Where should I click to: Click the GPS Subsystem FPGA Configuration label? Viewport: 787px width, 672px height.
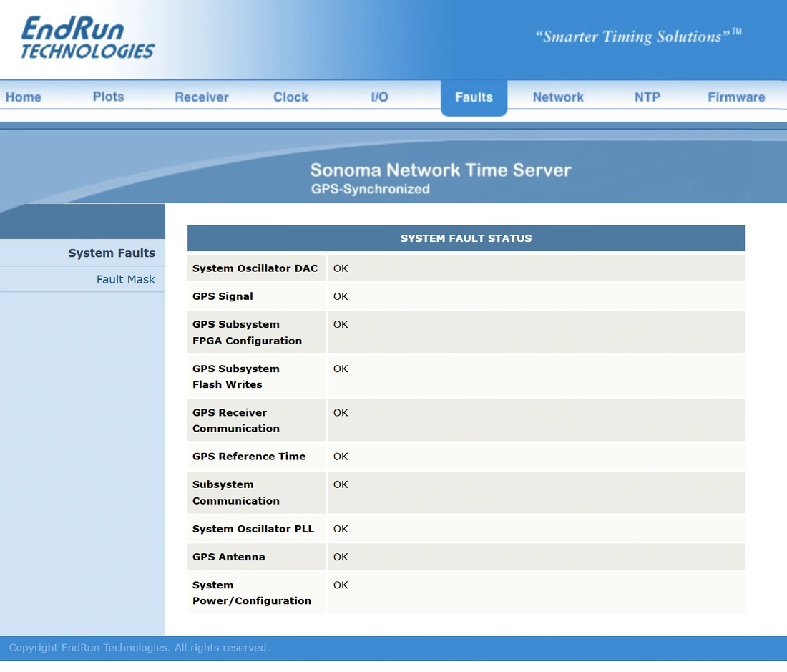tap(247, 332)
